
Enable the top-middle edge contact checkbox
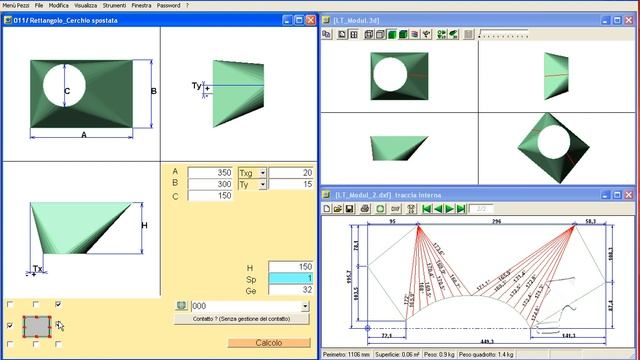coord(36,304)
